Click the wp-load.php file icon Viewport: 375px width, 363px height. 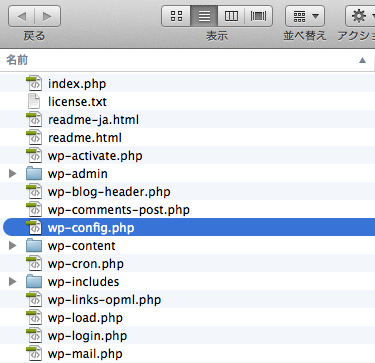(x=34, y=317)
